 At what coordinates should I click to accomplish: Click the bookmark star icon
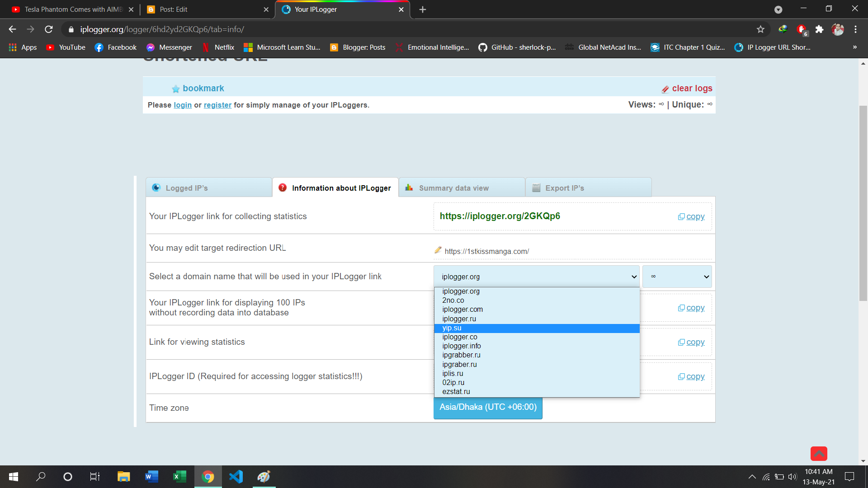coord(176,89)
